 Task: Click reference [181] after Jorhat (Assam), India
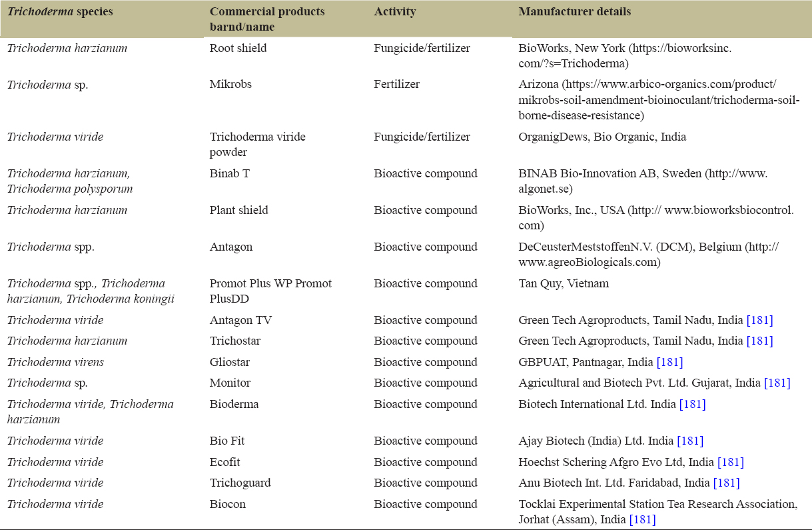[x=642, y=519]
